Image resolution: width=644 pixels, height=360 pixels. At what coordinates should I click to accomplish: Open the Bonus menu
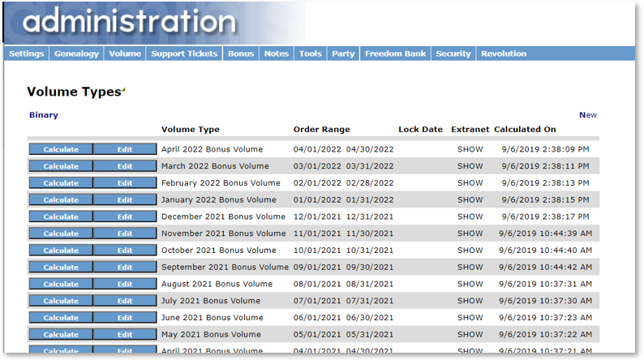(x=241, y=54)
